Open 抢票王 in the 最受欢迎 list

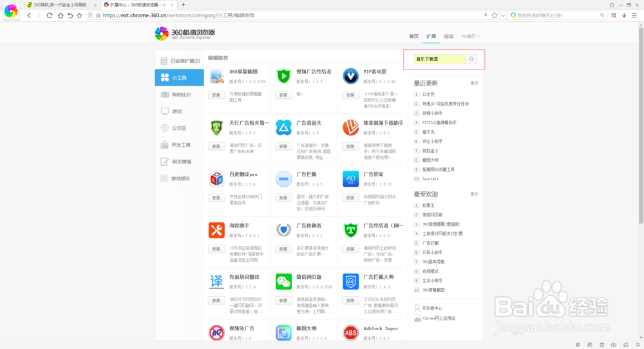click(428, 205)
